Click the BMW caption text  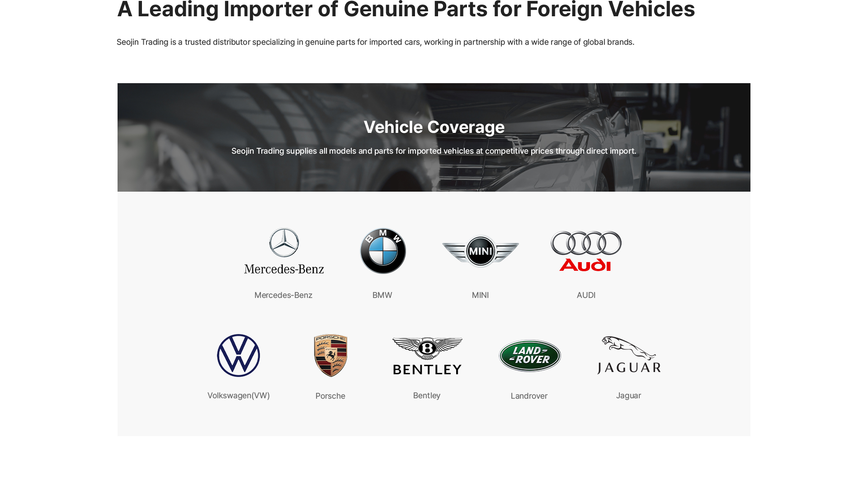pyautogui.click(x=382, y=295)
